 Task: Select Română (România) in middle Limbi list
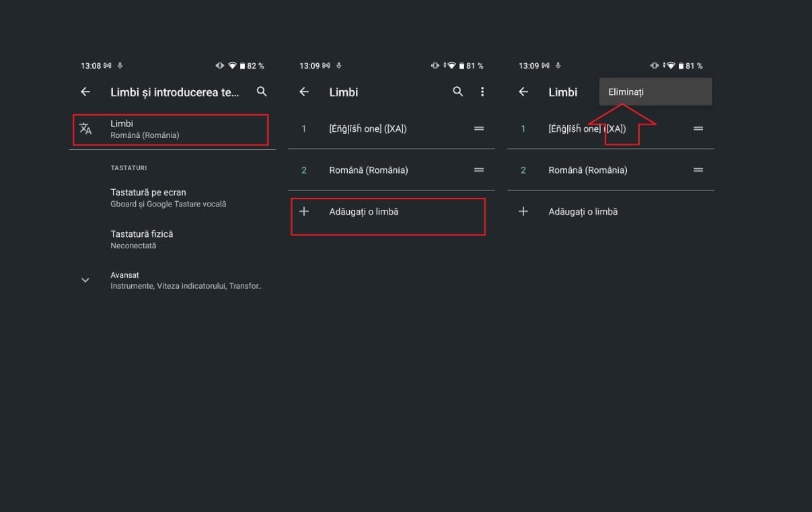pos(369,170)
